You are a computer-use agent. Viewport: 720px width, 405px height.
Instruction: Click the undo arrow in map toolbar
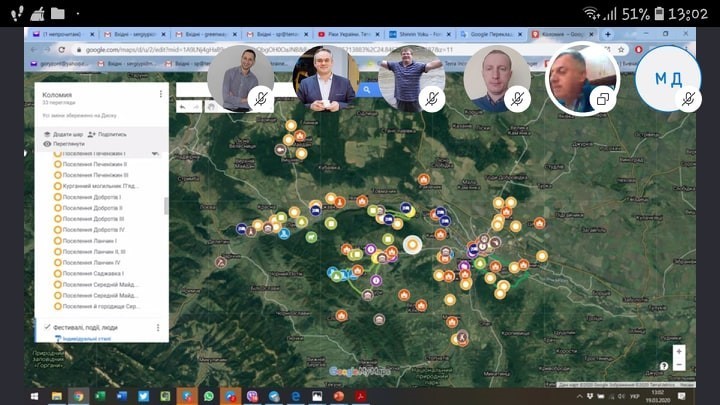(x=182, y=107)
